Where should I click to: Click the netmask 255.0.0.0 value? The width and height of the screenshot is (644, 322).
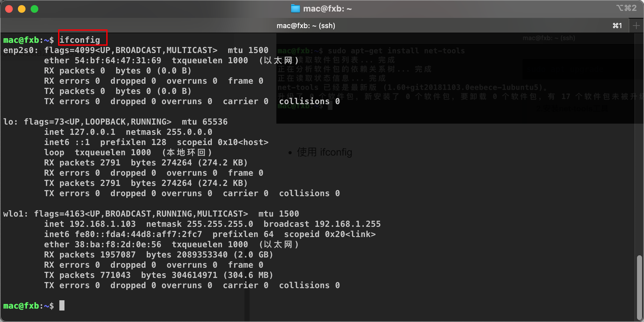point(190,132)
